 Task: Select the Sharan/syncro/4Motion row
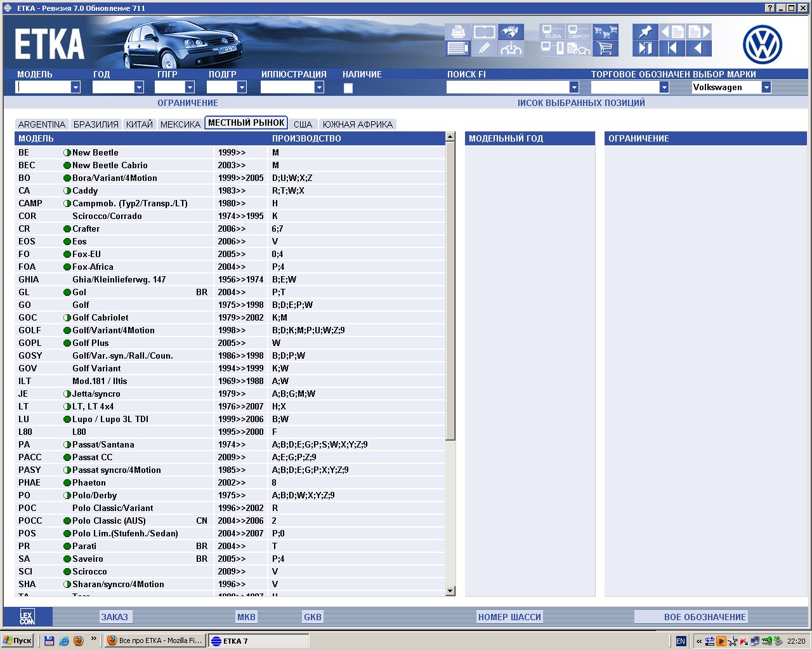click(230, 584)
